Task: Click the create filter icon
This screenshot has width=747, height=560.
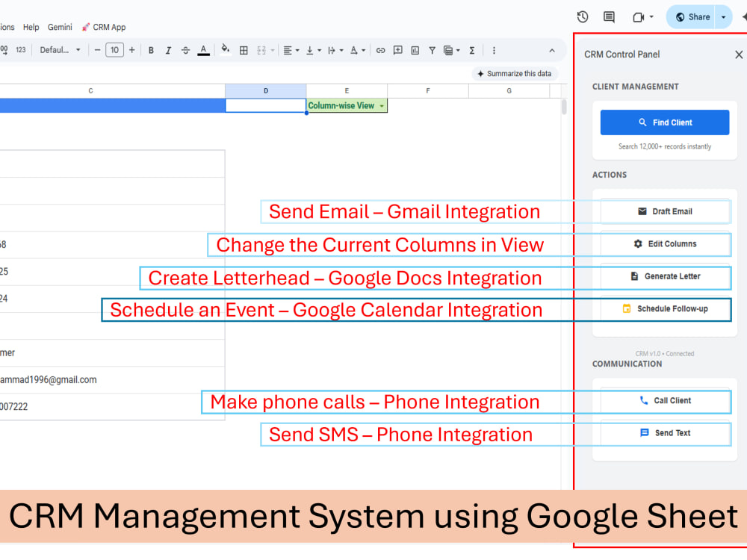Action: [432, 50]
